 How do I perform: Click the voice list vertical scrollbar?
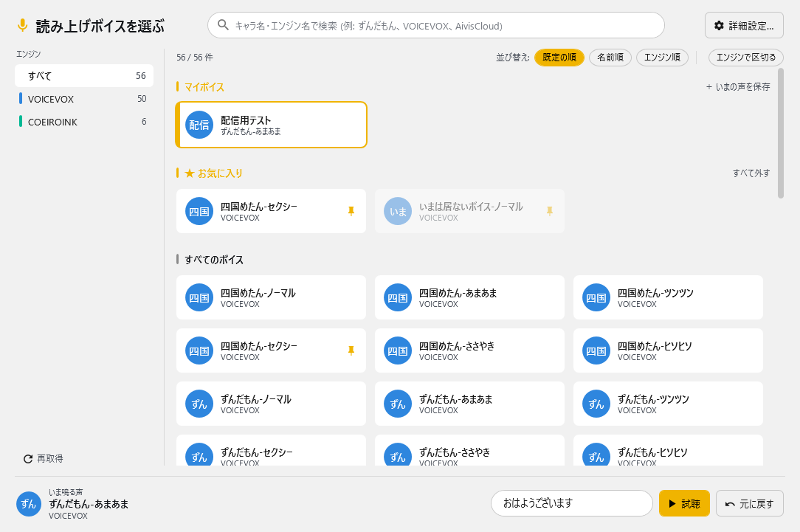[x=780, y=133]
